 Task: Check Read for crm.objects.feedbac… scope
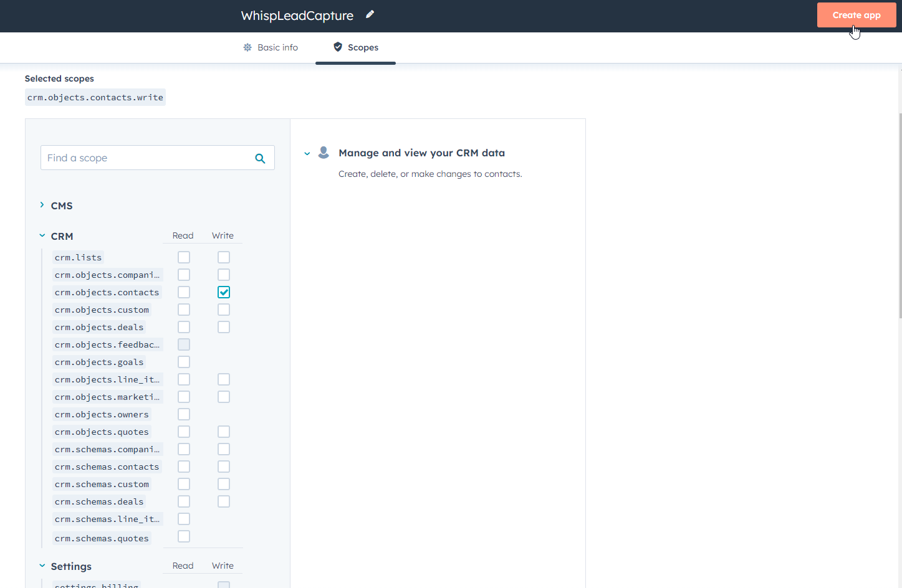184,344
